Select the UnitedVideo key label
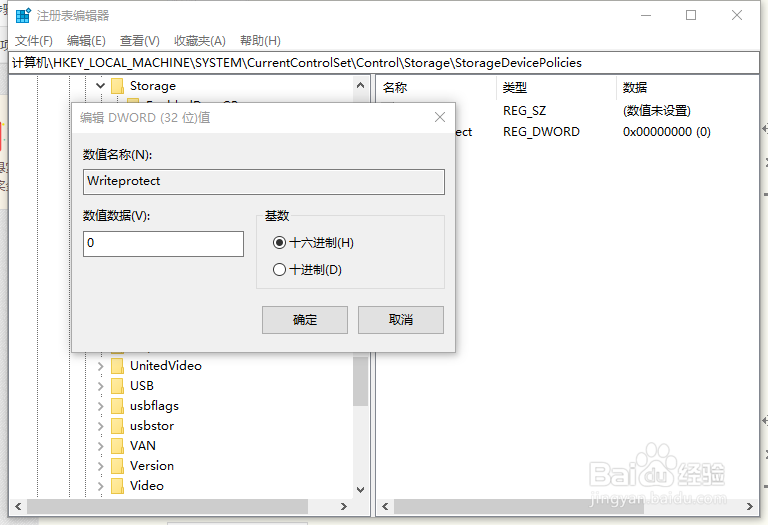Screen dimensions: 768x525 pos(166,366)
